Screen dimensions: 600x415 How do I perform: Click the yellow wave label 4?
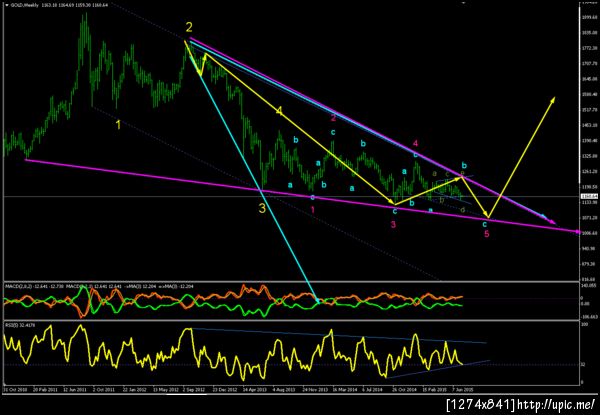coord(279,111)
